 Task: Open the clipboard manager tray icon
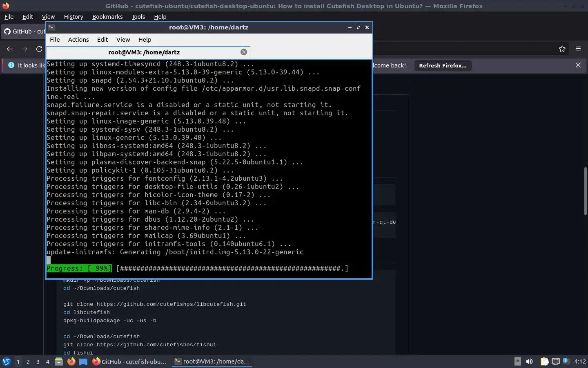544,361
